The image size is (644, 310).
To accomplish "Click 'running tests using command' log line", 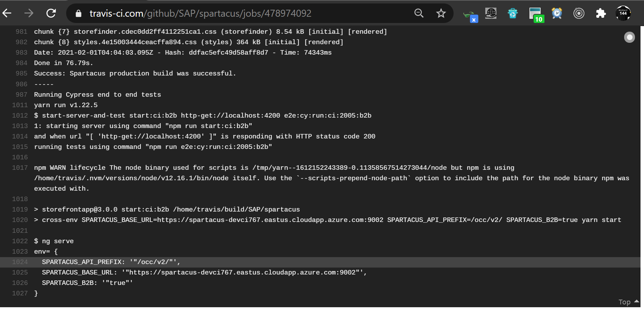I will tap(153, 147).
